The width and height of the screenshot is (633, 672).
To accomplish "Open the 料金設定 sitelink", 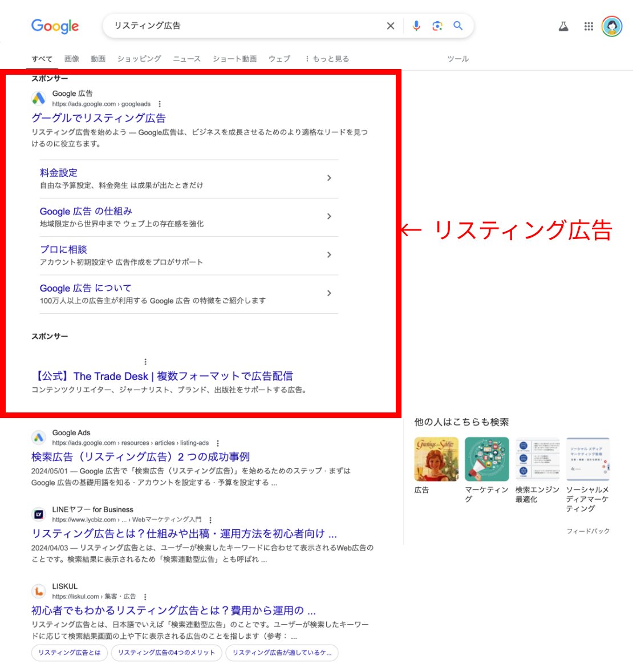I will (59, 173).
